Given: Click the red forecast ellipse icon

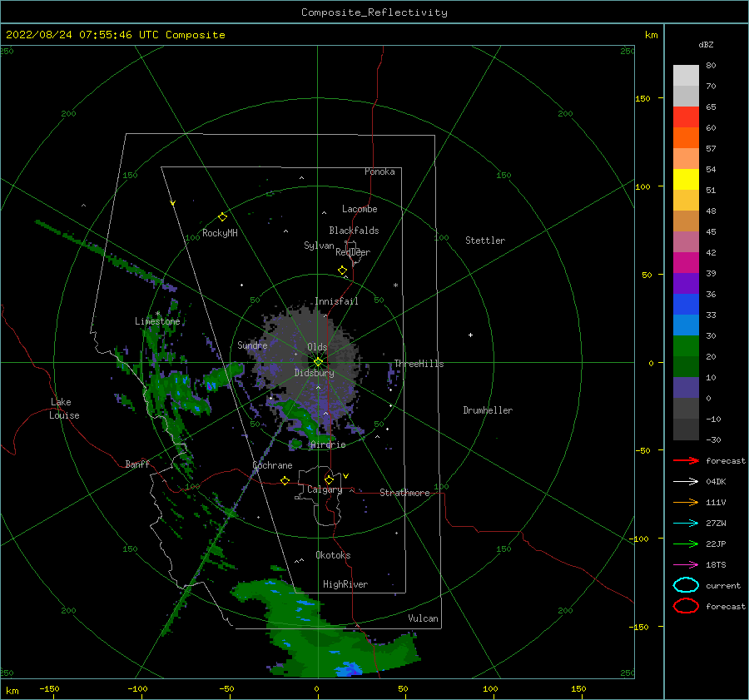Looking at the screenshot, I should tap(686, 606).
